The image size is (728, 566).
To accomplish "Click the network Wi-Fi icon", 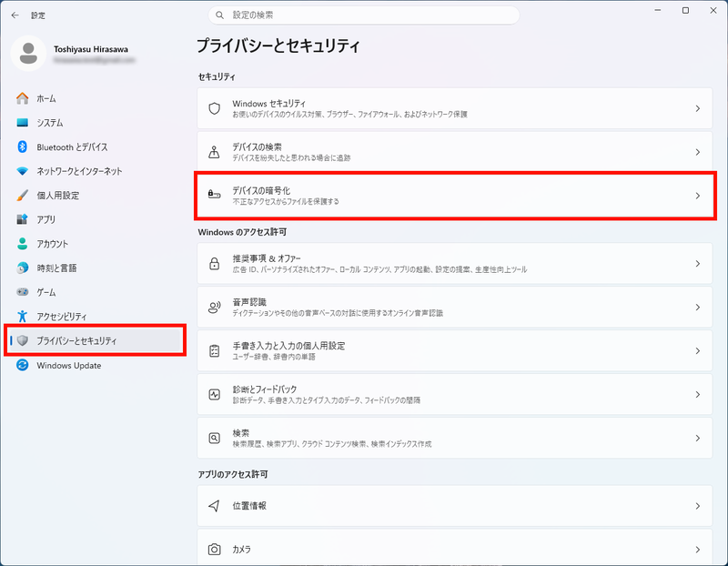I will pyautogui.click(x=22, y=171).
